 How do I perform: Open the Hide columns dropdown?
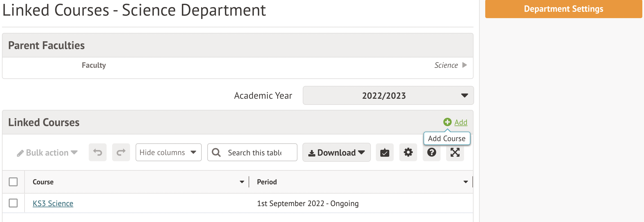pyautogui.click(x=168, y=152)
